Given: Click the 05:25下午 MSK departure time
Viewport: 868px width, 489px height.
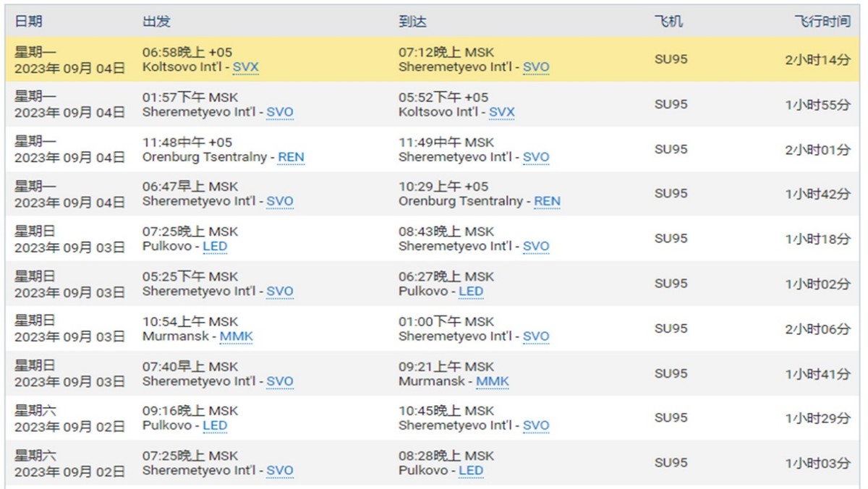Looking at the screenshot, I should 190,276.
